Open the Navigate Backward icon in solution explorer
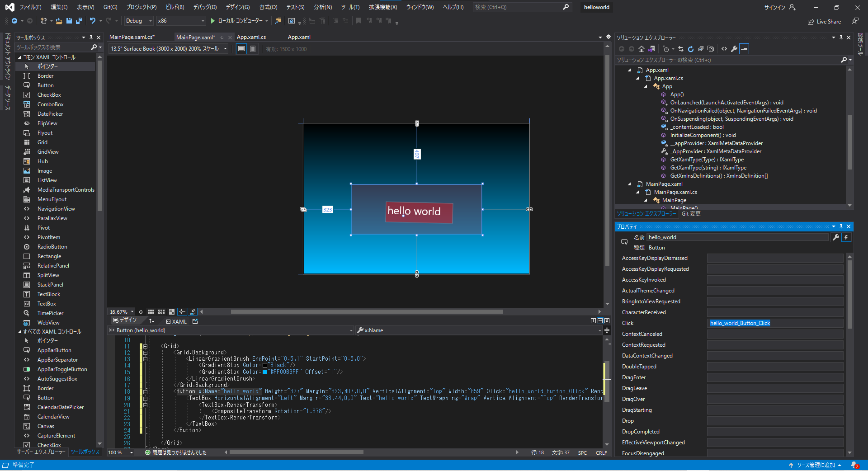The image size is (868, 471). pyautogui.click(x=622, y=49)
